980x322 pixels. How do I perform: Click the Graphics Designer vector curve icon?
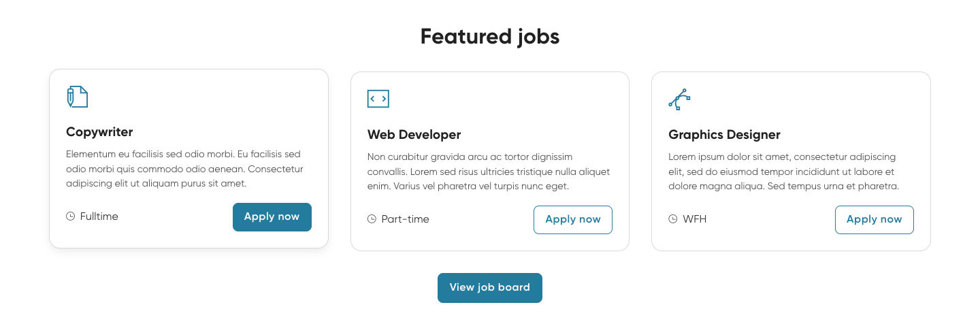tap(679, 99)
